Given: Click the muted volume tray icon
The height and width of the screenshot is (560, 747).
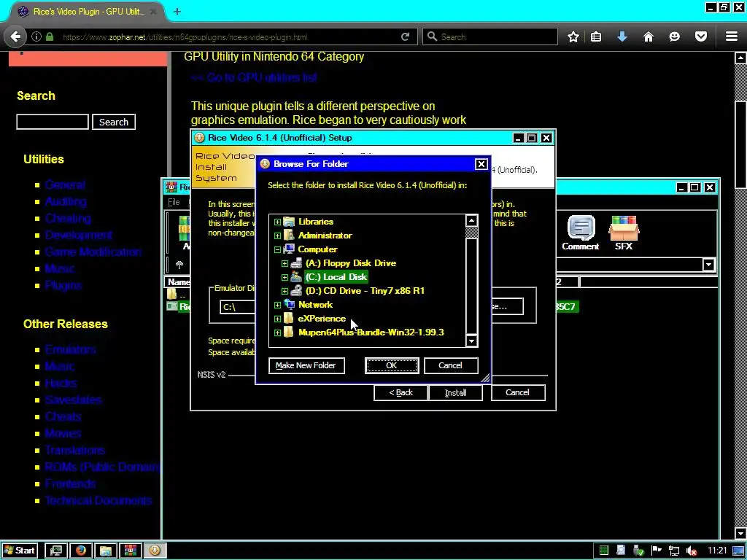Looking at the screenshot, I should 692,551.
